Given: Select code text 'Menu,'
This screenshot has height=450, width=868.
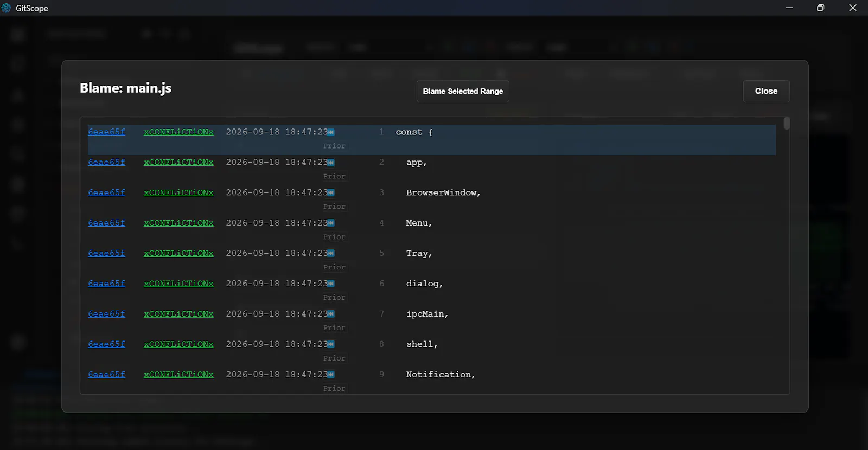Looking at the screenshot, I should click(x=419, y=223).
